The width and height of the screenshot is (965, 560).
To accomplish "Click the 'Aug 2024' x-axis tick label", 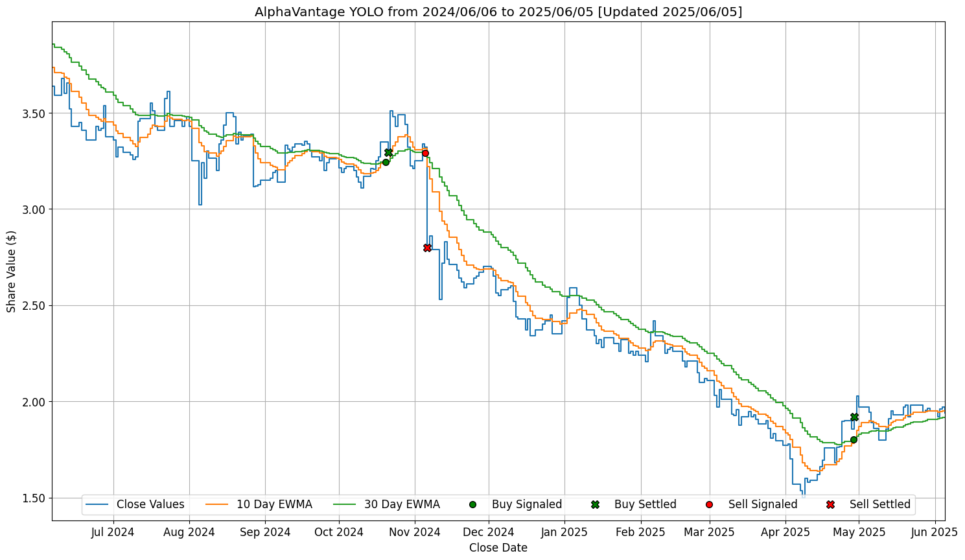I will 189,533.
